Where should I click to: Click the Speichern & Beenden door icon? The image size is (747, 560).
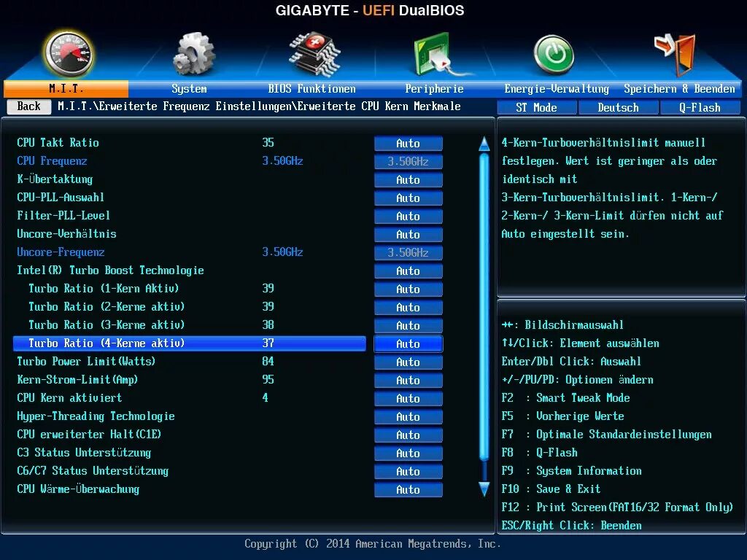[676, 54]
